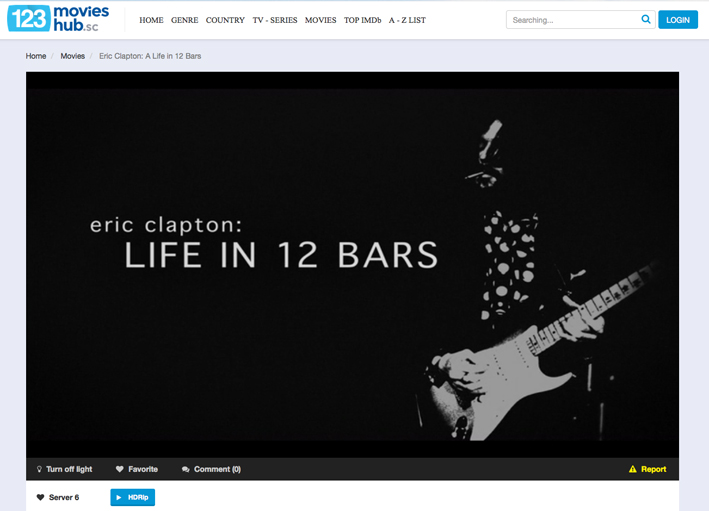Click the 123movieshub logo
Image resolution: width=709 pixels, height=511 pixels.
(x=58, y=19)
